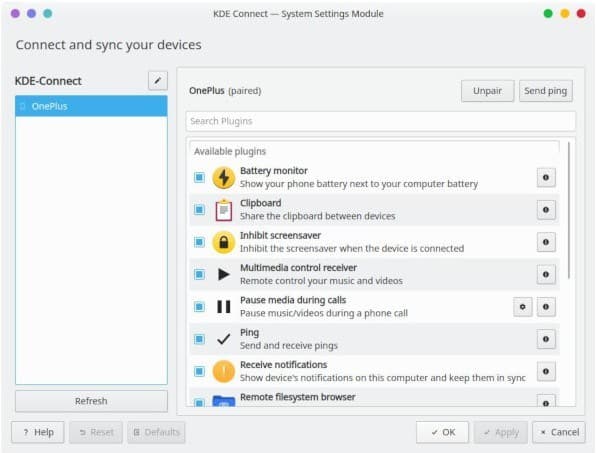Select the OnePlus device in the list
The image size is (597, 453).
point(91,106)
